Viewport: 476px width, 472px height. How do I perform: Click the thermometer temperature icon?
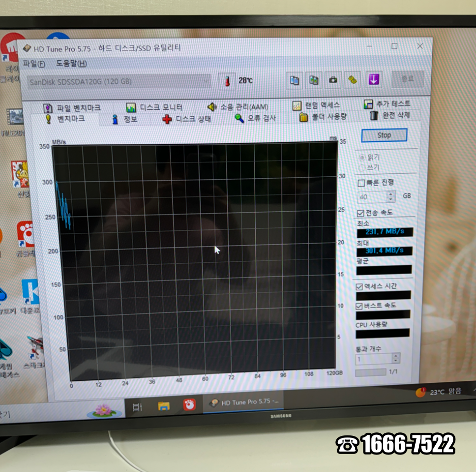point(227,81)
